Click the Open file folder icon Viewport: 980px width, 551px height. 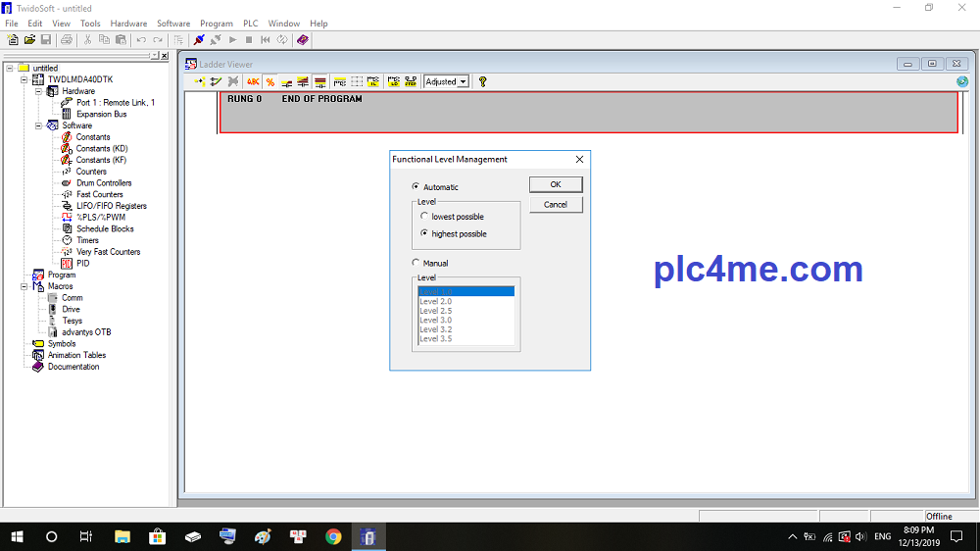pos(29,39)
